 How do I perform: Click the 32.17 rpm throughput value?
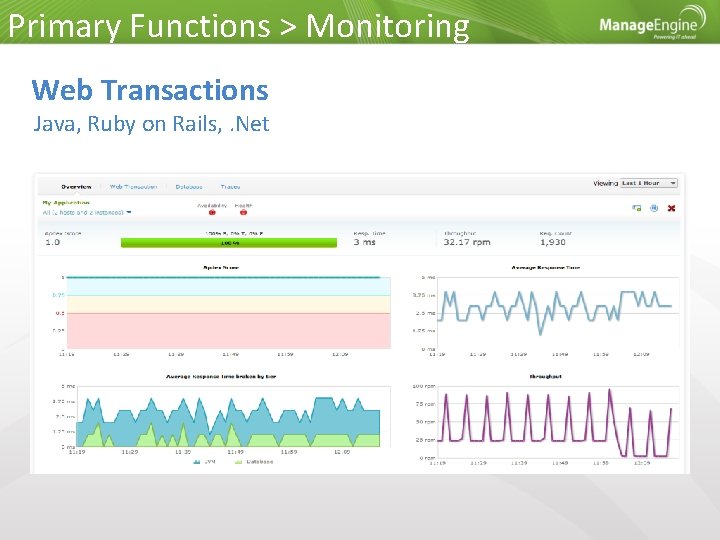(x=467, y=242)
